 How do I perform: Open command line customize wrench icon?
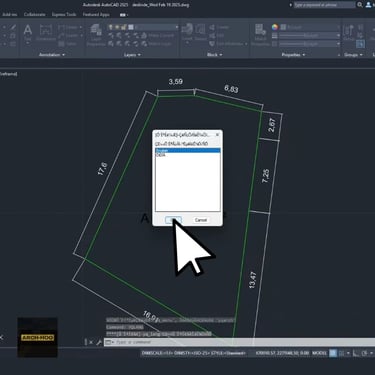click(x=99, y=342)
